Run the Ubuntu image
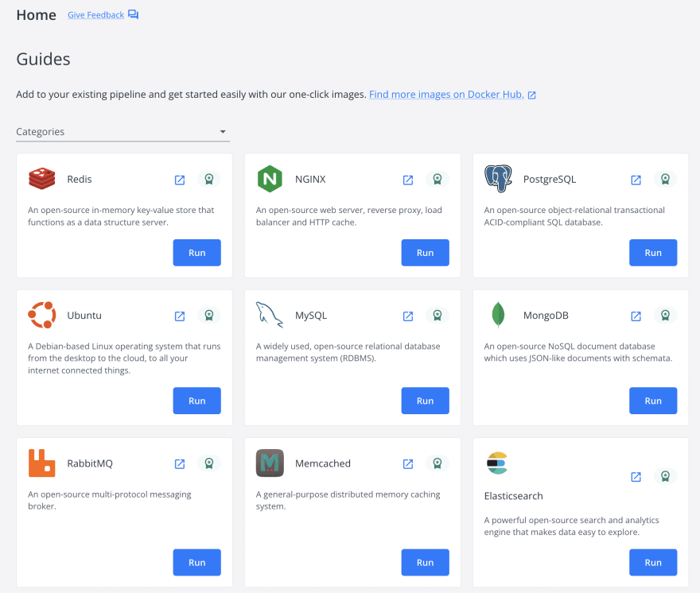The width and height of the screenshot is (700, 593). [x=197, y=401]
